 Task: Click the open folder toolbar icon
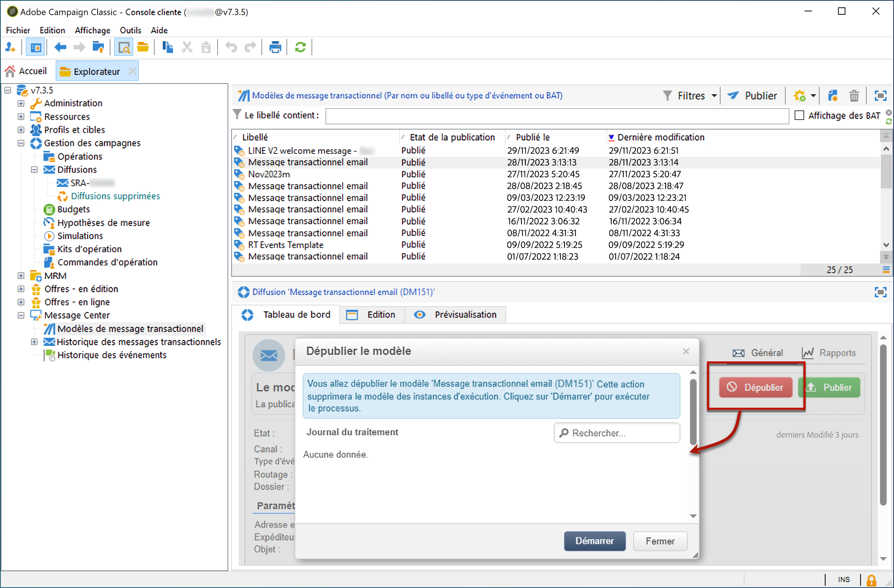click(143, 47)
